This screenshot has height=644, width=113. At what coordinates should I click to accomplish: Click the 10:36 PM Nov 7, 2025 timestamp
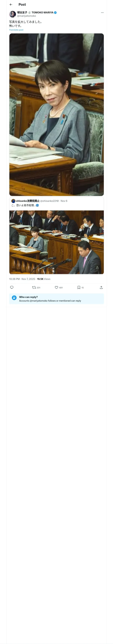tap(22, 279)
